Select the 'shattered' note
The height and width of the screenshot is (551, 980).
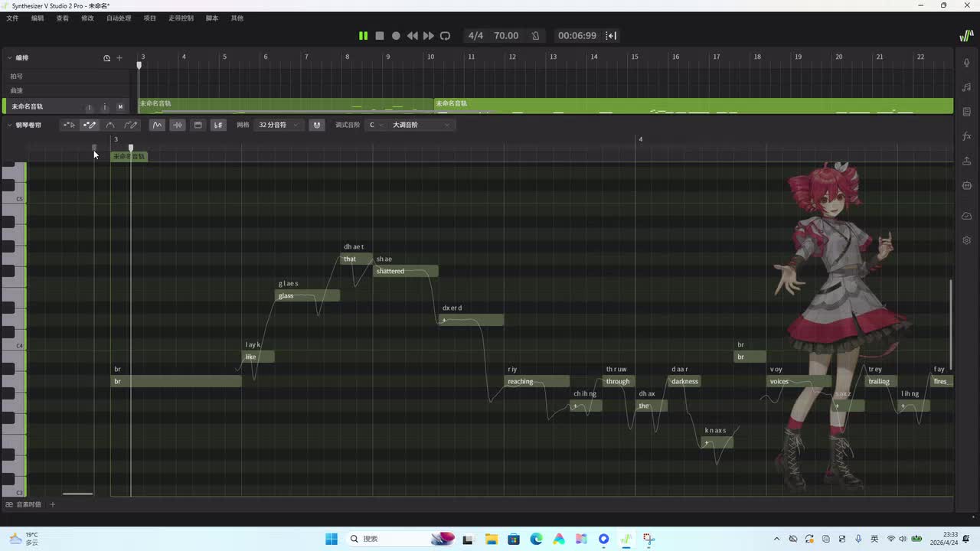[x=406, y=271]
